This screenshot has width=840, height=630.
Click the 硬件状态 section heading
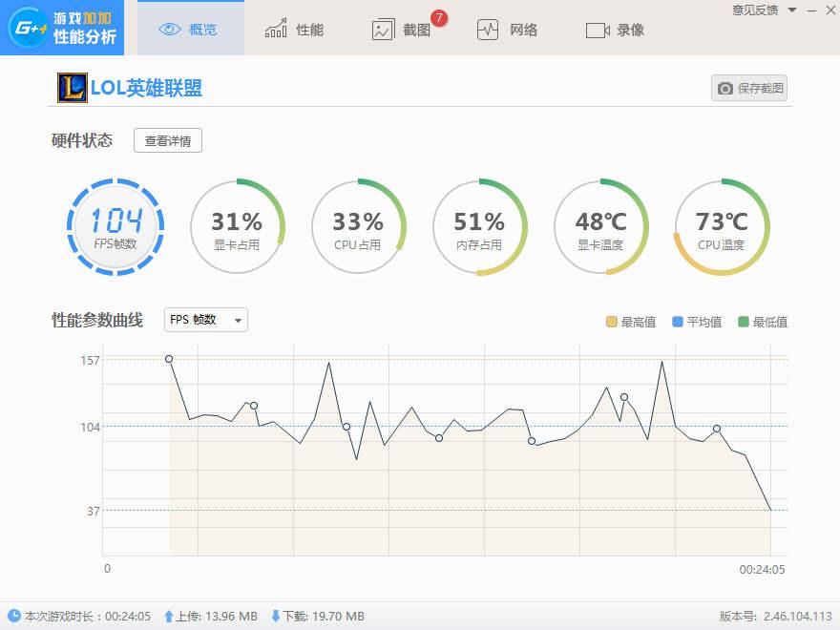[x=82, y=140]
